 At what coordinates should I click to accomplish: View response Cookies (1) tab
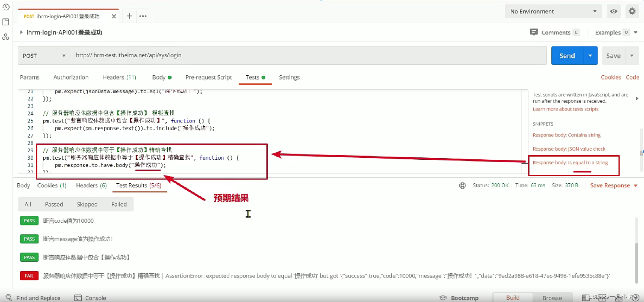click(x=52, y=185)
